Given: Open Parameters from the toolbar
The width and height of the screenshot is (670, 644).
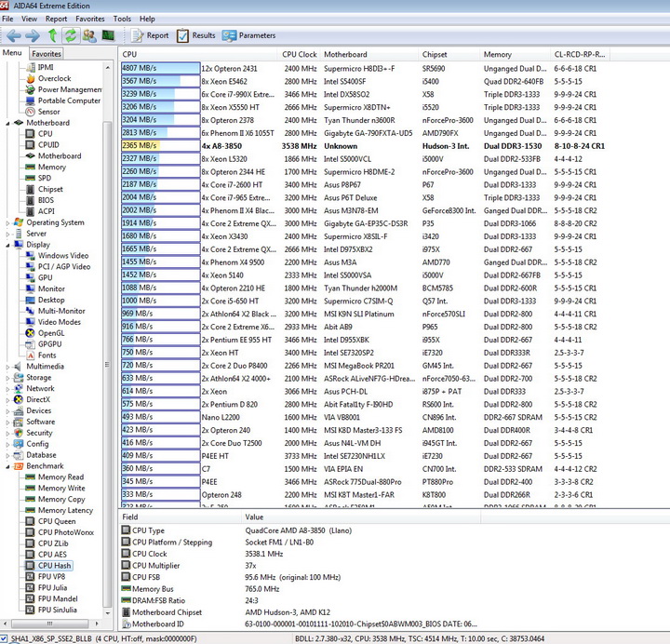Looking at the screenshot, I should tap(248, 35).
